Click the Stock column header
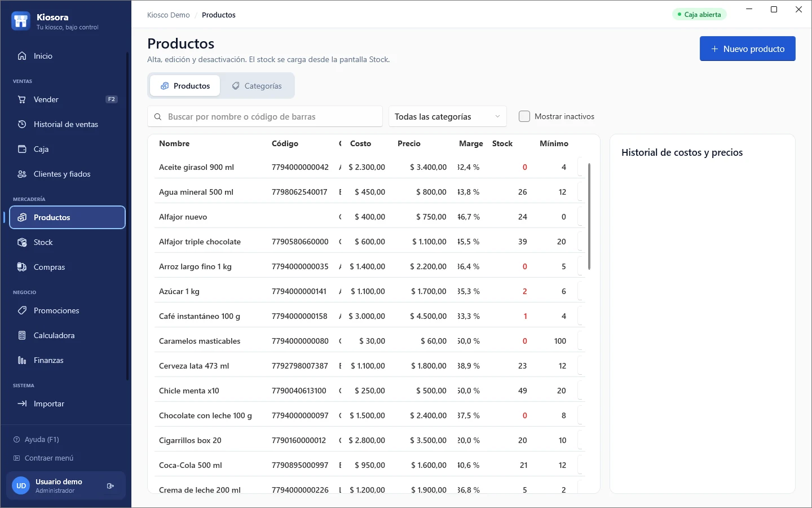 pos(502,143)
